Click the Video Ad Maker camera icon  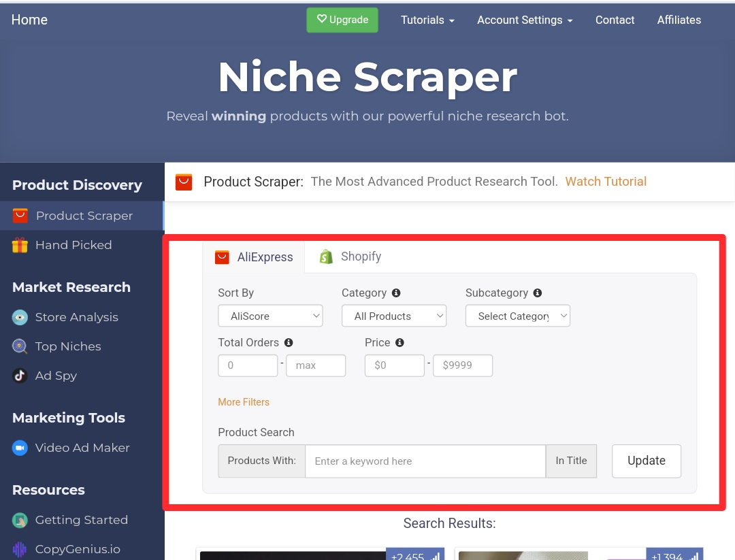[x=20, y=448]
